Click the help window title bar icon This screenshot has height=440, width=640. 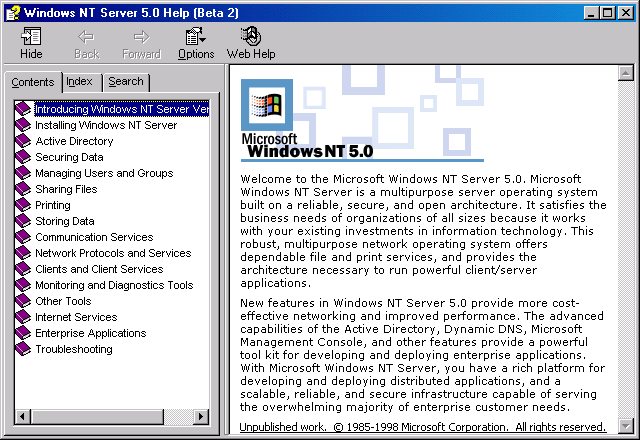click(x=13, y=13)
